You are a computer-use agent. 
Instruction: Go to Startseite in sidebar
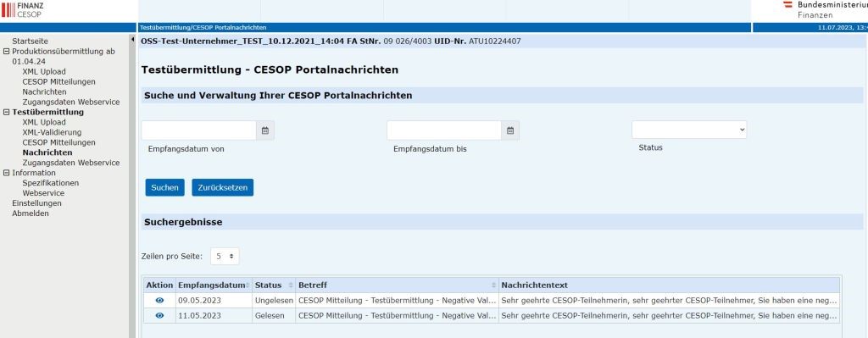point(30,41)
